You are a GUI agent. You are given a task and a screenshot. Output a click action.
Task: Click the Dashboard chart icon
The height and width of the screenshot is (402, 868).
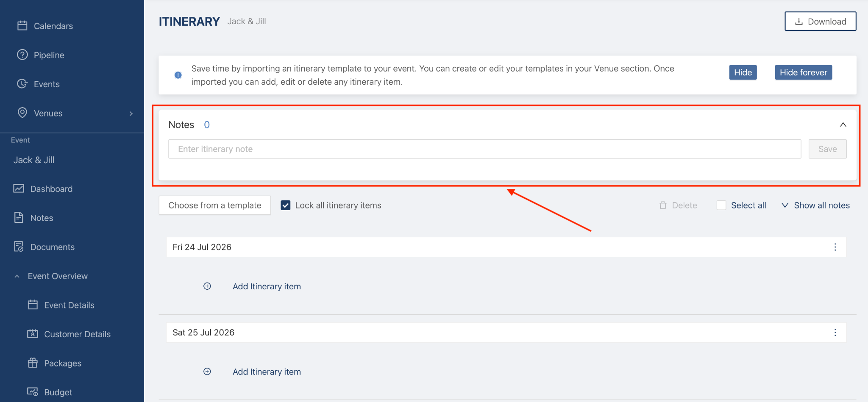click(19, 189)
